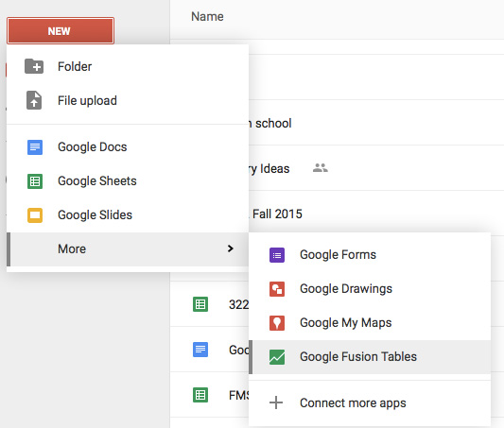Screen dimensions: 504x428
Task: Click the shared people icon beside Ideas
Action: (321, 168)
